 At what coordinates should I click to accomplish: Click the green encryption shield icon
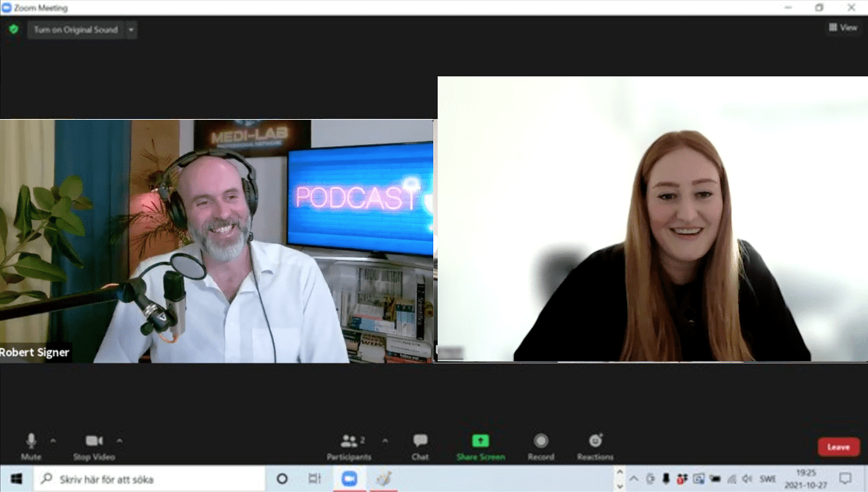(13, 29)
